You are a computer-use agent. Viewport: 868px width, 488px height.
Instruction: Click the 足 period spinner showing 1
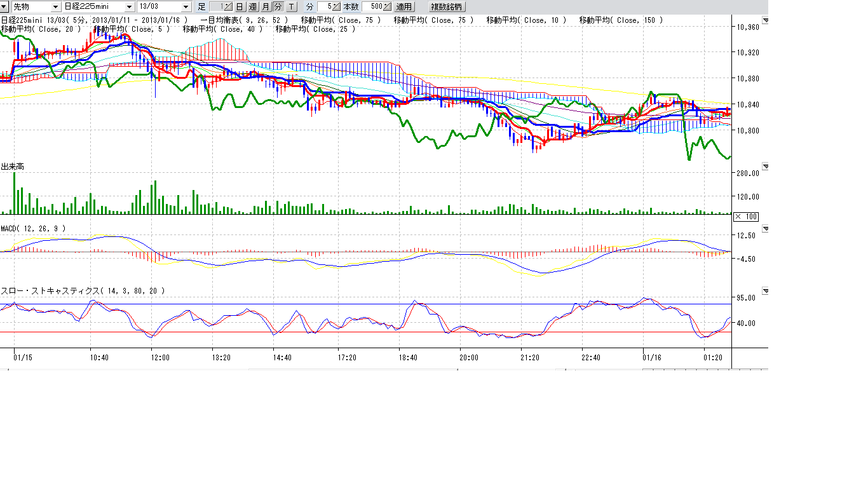222,7
